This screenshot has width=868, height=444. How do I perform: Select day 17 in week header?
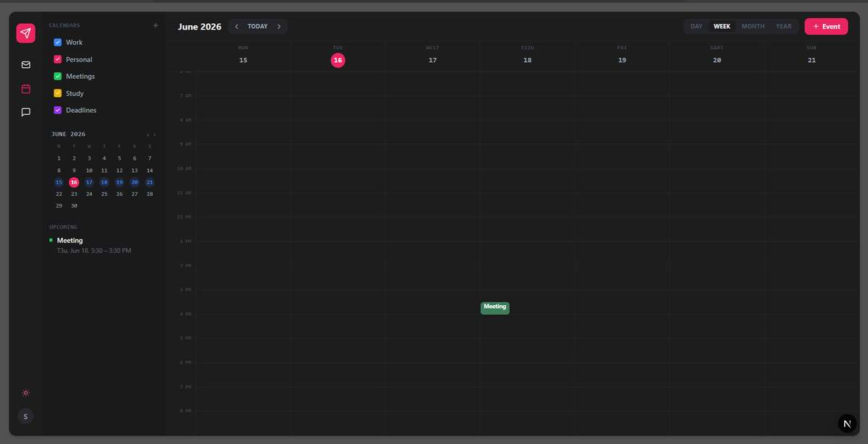(433, 60)
